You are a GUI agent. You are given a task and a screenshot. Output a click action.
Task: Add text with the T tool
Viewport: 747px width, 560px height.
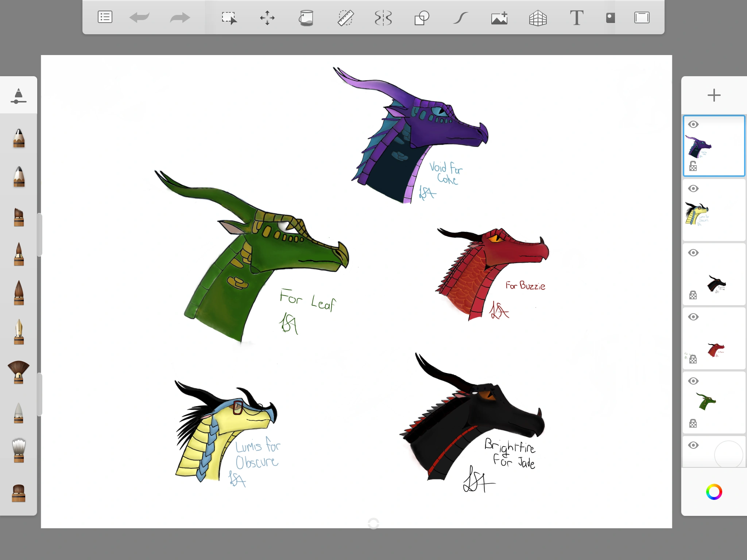tap(576, 17)
